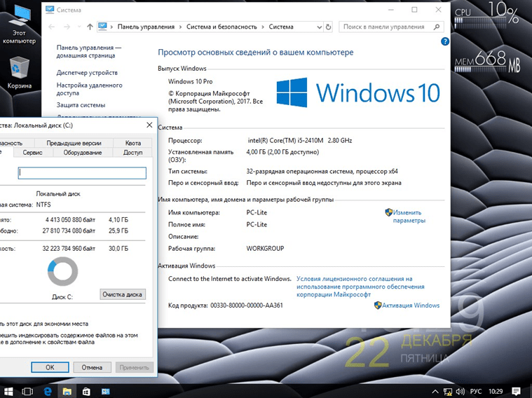
Task: Show hidden system tray icons
Action: [x=435, y=390]
